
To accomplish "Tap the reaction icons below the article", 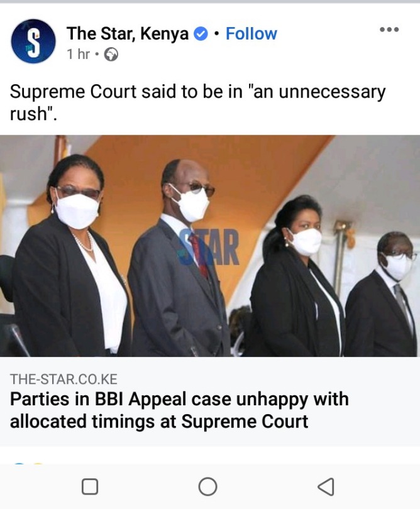I will click(x=28, y=464).
